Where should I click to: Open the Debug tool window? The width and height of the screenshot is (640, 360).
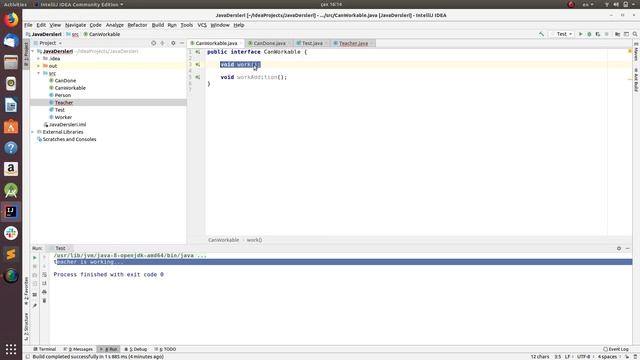136,349
